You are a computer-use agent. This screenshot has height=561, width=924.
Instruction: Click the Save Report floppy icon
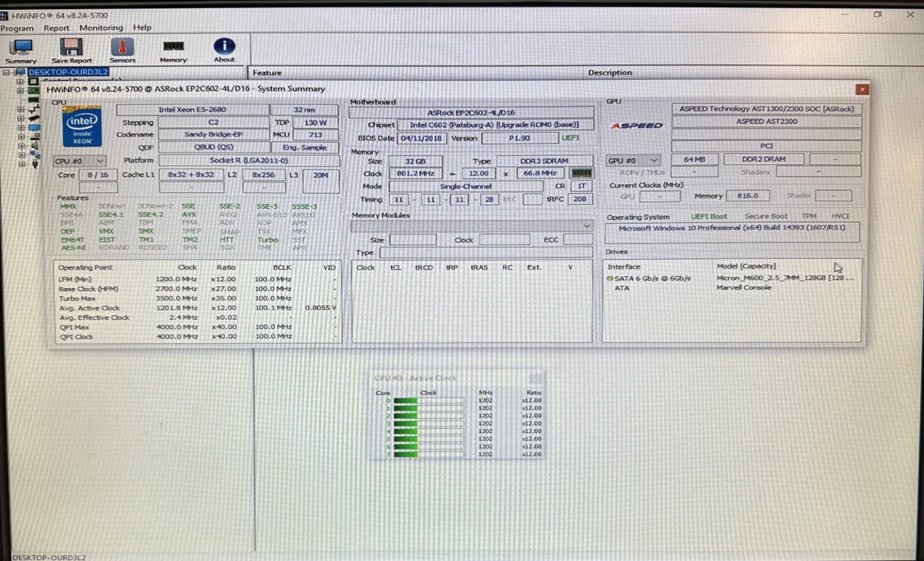[71, 47]
